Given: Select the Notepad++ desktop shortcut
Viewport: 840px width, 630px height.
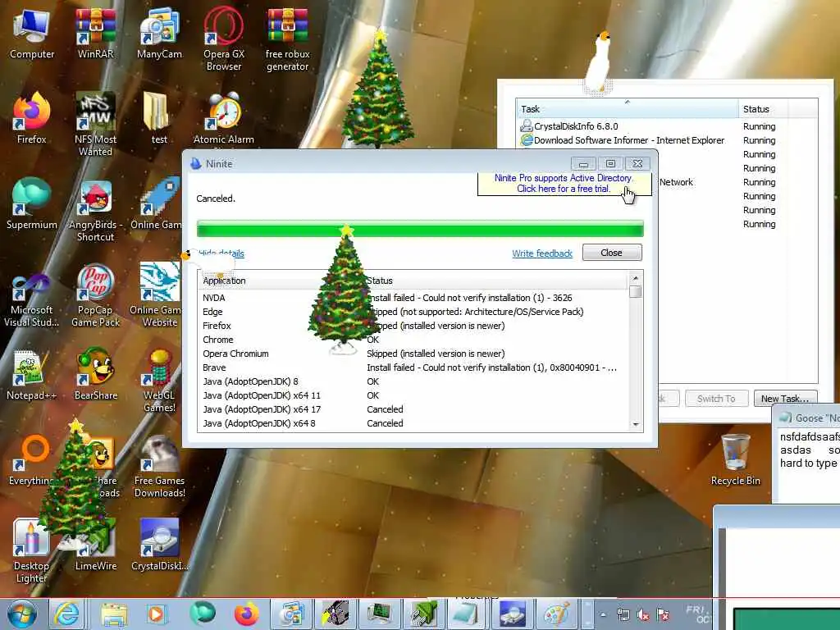Looking at the screenshot, I should coord(32,375).
